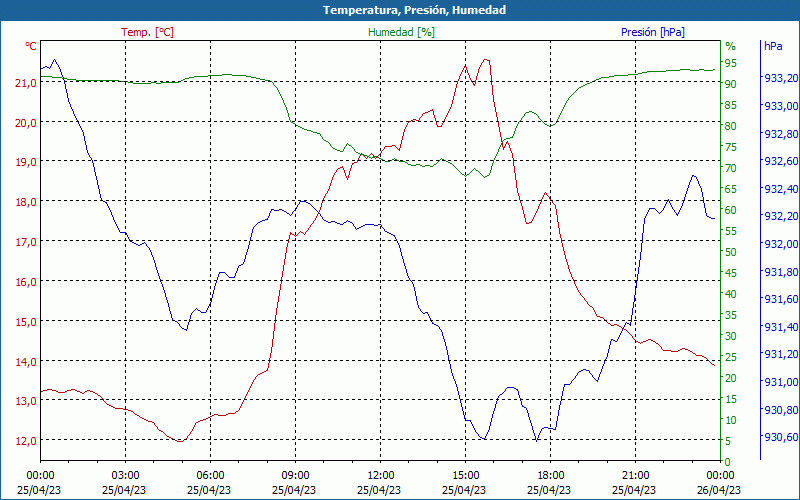Click the 60 humidity axis value

[731, 210]
